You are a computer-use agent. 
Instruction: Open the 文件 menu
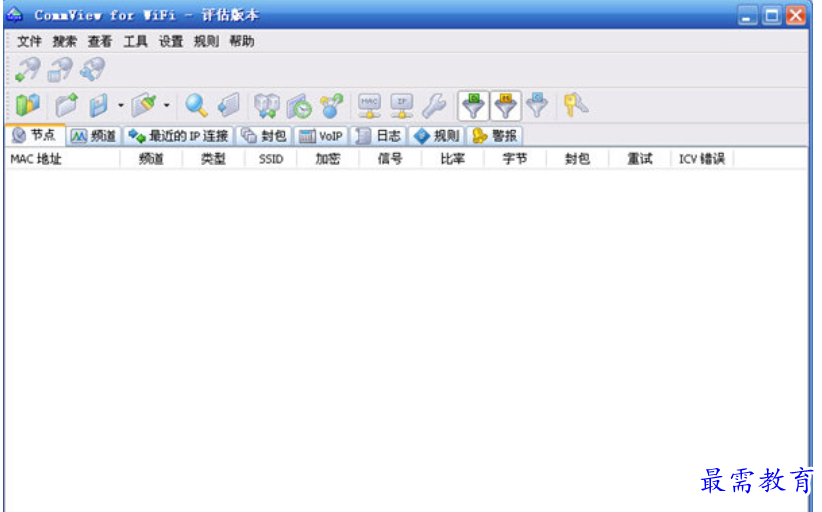29,41
